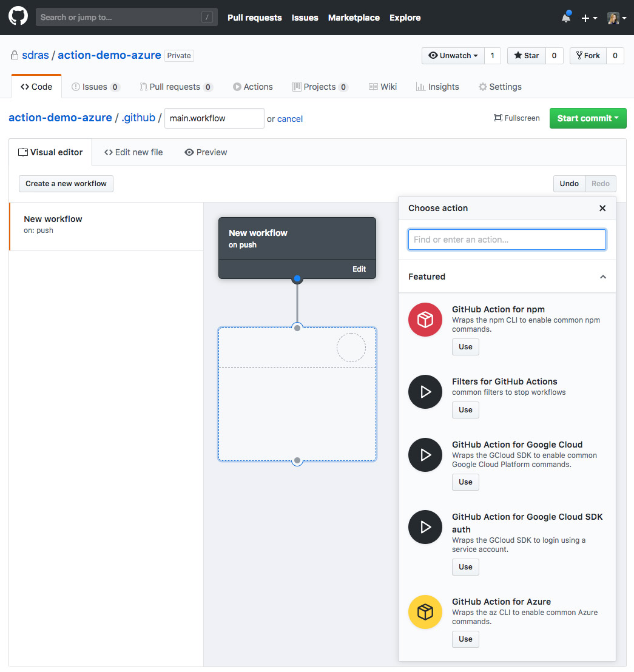Use the GitHub Action for npm

(465, 347)
